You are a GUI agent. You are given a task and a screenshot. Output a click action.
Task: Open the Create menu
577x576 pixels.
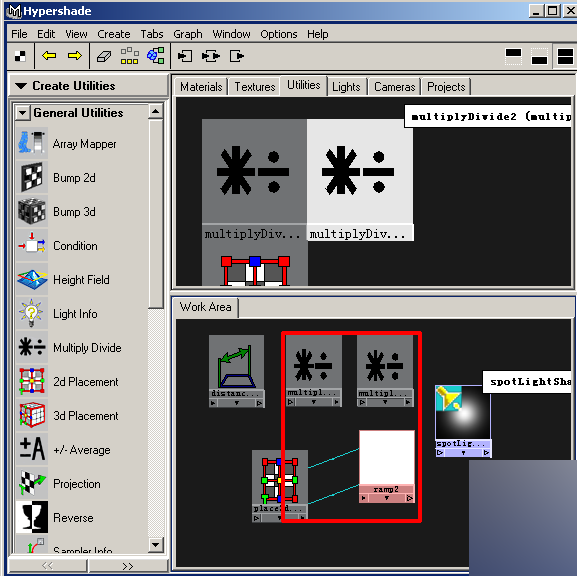click(114, 34)
